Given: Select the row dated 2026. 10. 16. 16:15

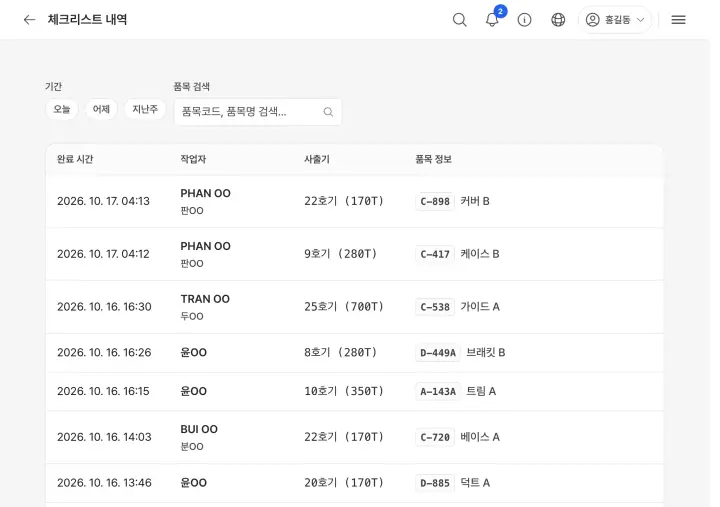Looking at the screenshot, I should tap(354, 391).
